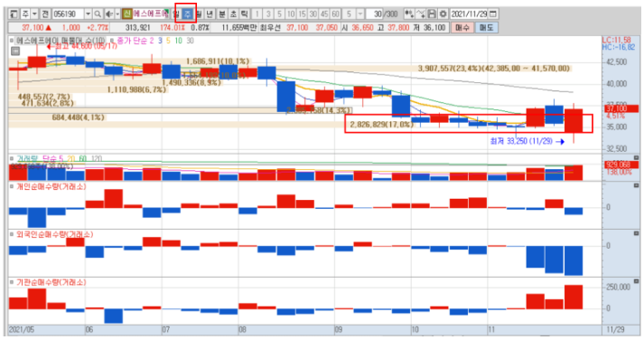Image resolution: width=644 pixels, height=340 pixels.
Task: Click the candlestick chart type icon
Action: (x=409, y=14)
